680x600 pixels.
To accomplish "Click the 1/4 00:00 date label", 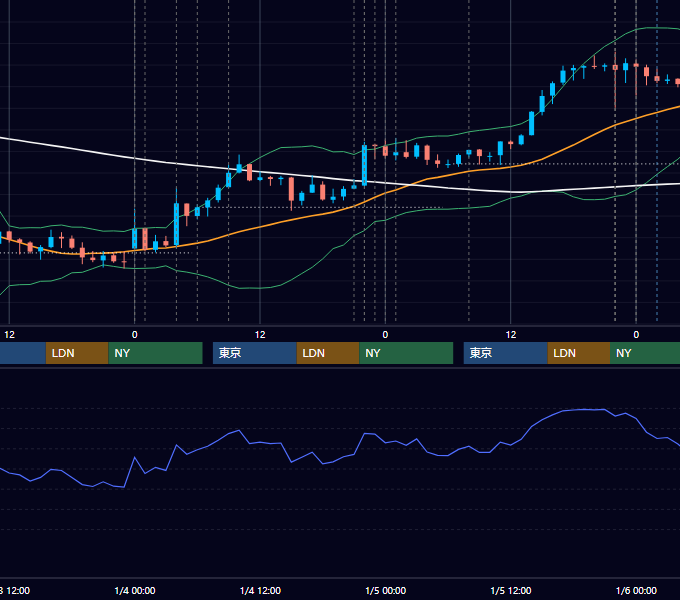I will pyautogui.click(x=135, y=590).
